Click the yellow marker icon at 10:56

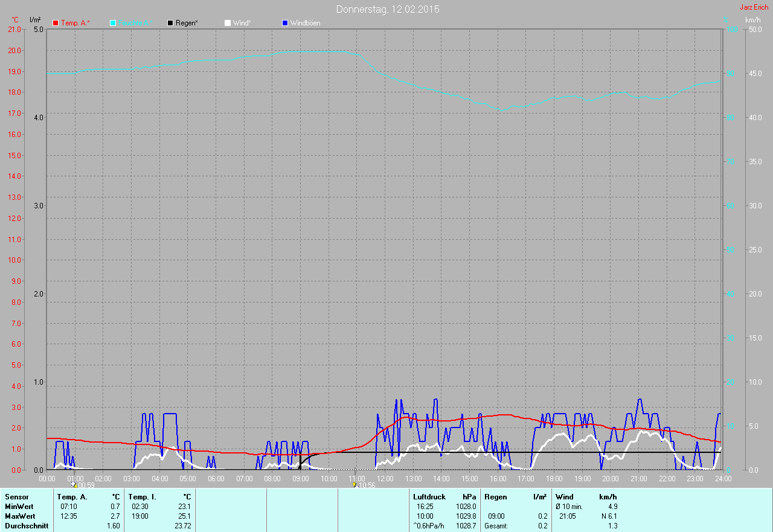click(354, 484)
